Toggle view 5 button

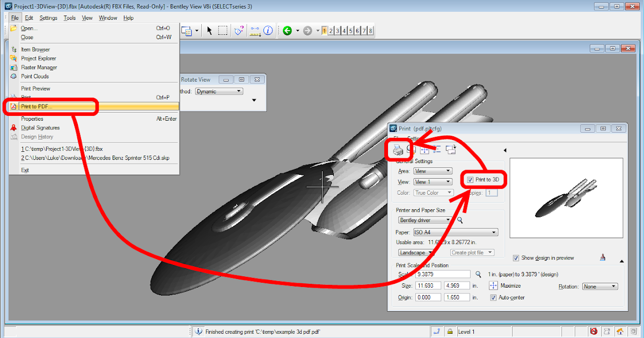click(351, 31)
